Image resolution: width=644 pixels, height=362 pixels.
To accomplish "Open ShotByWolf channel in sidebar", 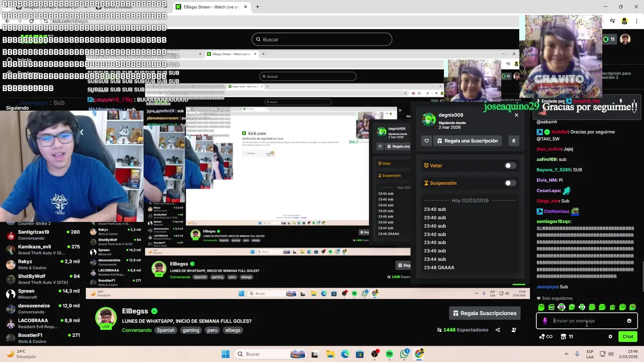I will click(x=43, y=279).
